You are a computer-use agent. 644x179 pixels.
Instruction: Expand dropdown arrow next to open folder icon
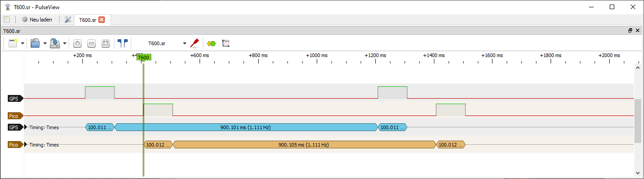[x=45, y=43]
